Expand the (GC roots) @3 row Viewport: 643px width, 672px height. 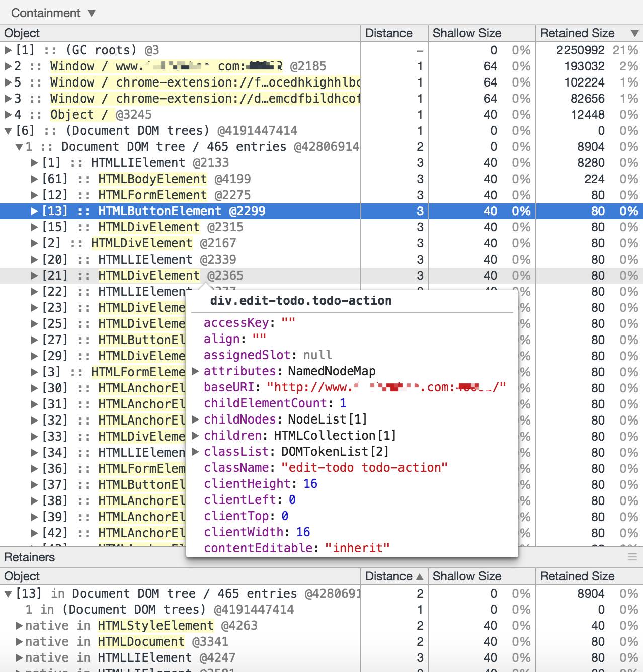(x=8, y=50)
